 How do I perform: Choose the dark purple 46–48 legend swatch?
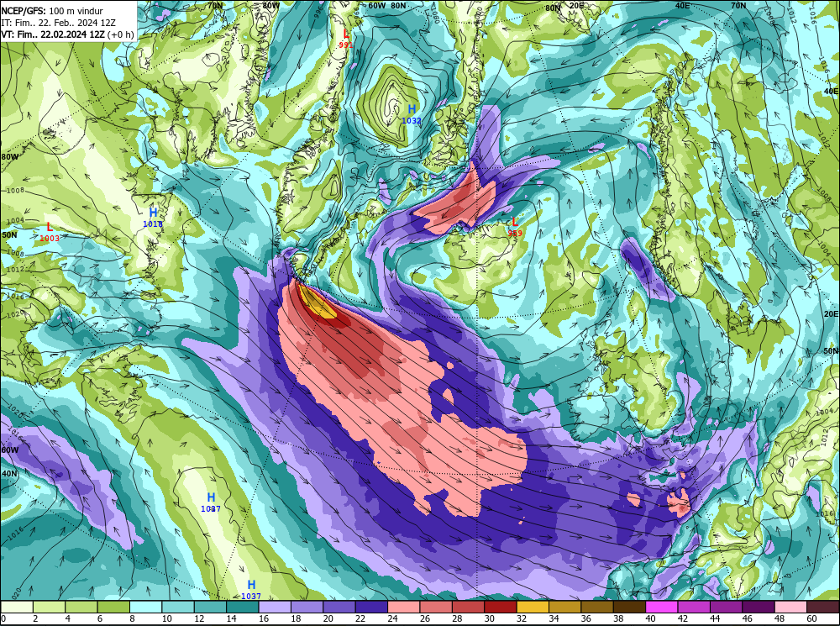coord(758,607)
